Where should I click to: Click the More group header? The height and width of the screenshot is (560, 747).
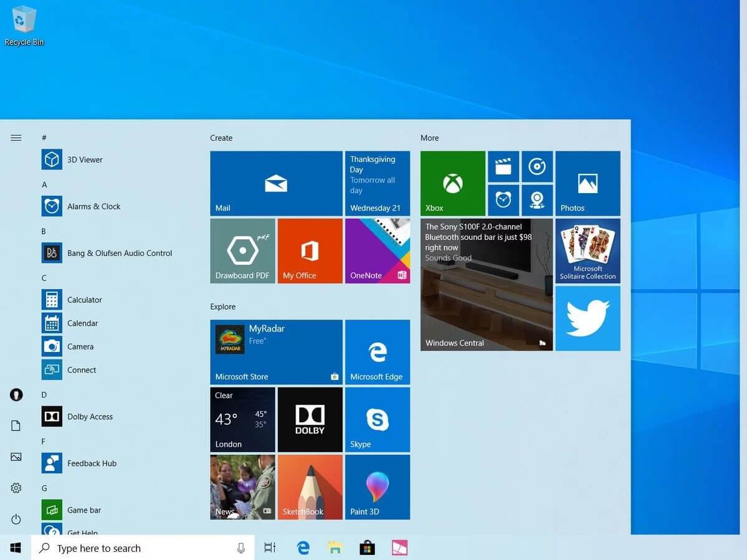pyautogui.click(x=430, y=138)
